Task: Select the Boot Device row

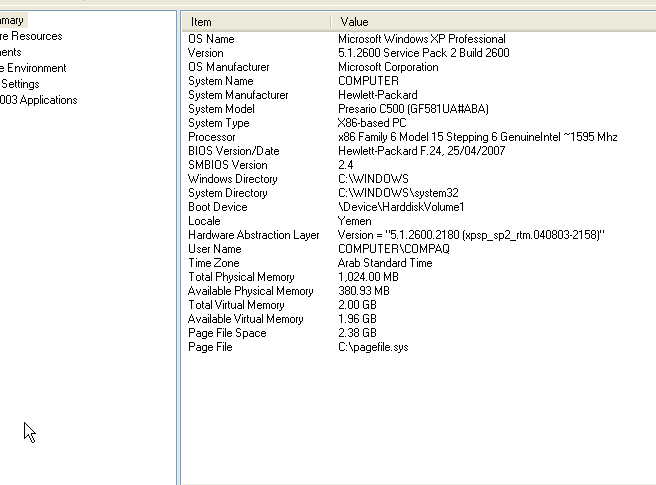Action: click(217, 207)
